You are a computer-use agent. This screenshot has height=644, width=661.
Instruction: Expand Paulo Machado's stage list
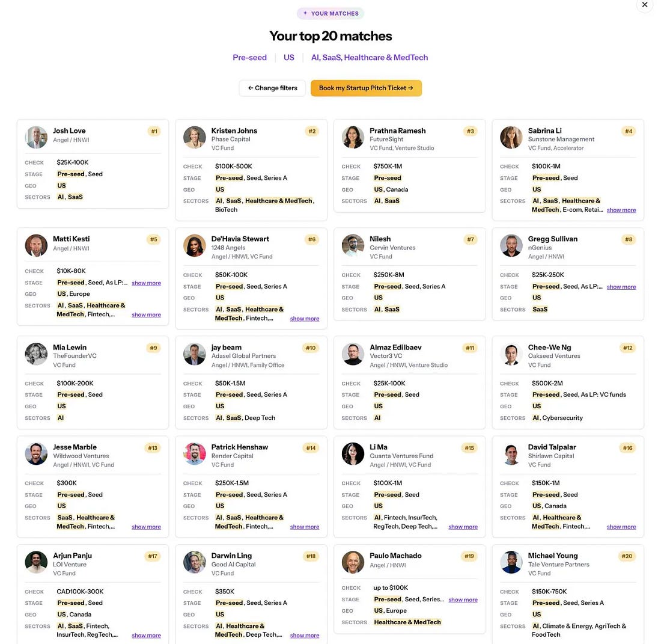tap(463, 600)
